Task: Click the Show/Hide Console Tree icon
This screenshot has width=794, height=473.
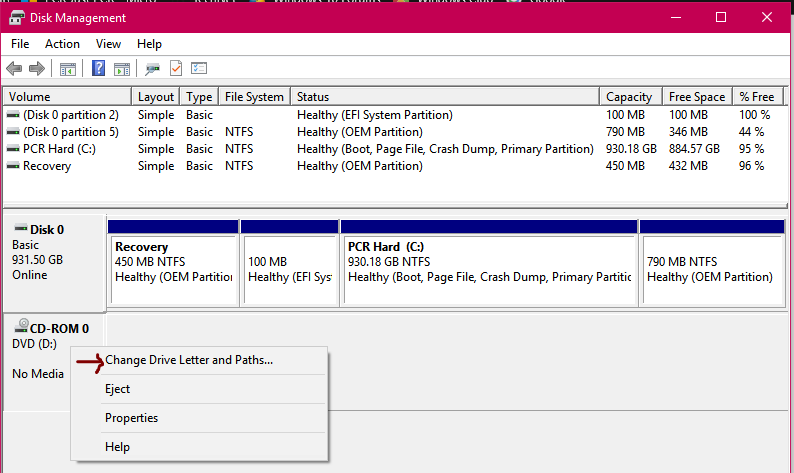Action: 68,69
